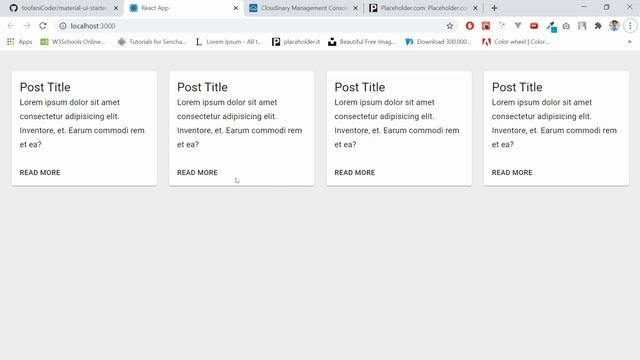Open the Chrome profile avatar

614,26
